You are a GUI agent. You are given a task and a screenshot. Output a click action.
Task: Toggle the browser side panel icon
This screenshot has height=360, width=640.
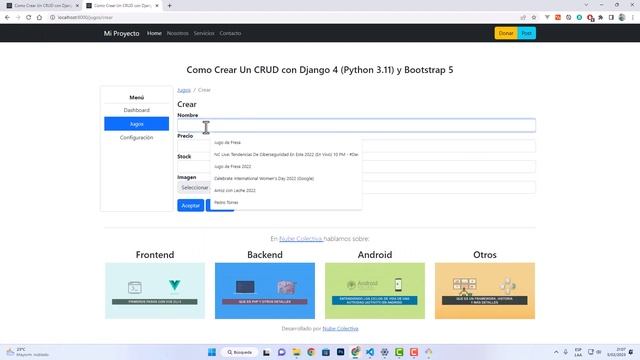coord(611,18)
